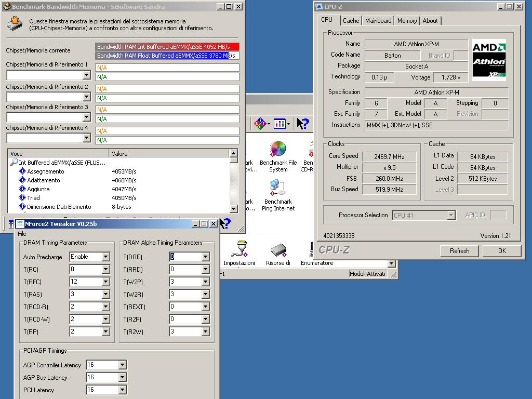Open the Processor Selection CPU #1 dropdown
The width and height of the screenshot is (532, 399).
pyautogui.click(x=451, y=215)
